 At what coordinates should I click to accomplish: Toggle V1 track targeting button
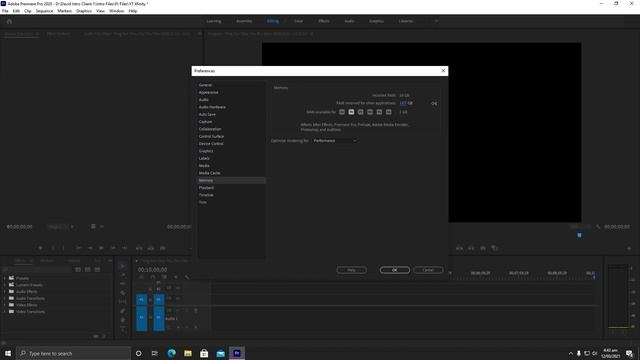coord(158,299)
